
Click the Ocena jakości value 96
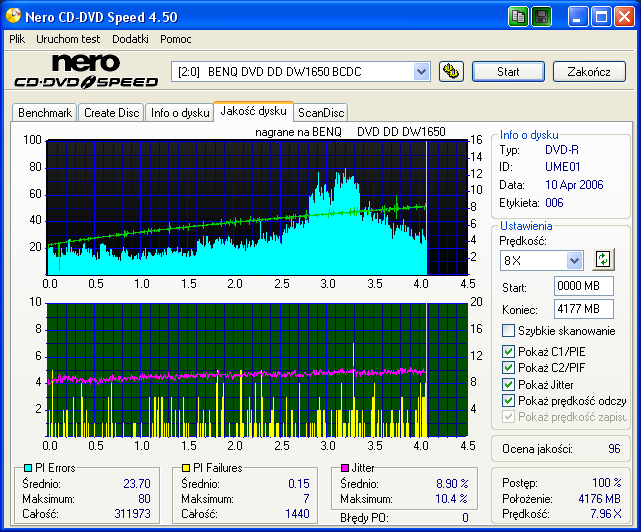[x=614, y=449]
